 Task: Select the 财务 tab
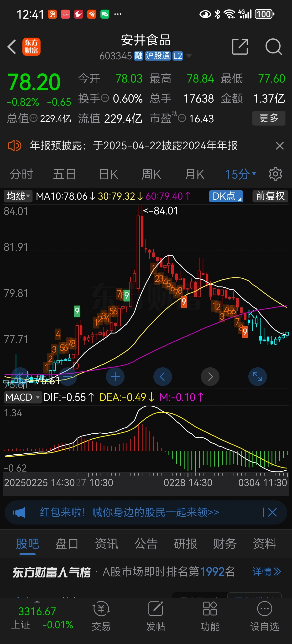pos(225,544)
